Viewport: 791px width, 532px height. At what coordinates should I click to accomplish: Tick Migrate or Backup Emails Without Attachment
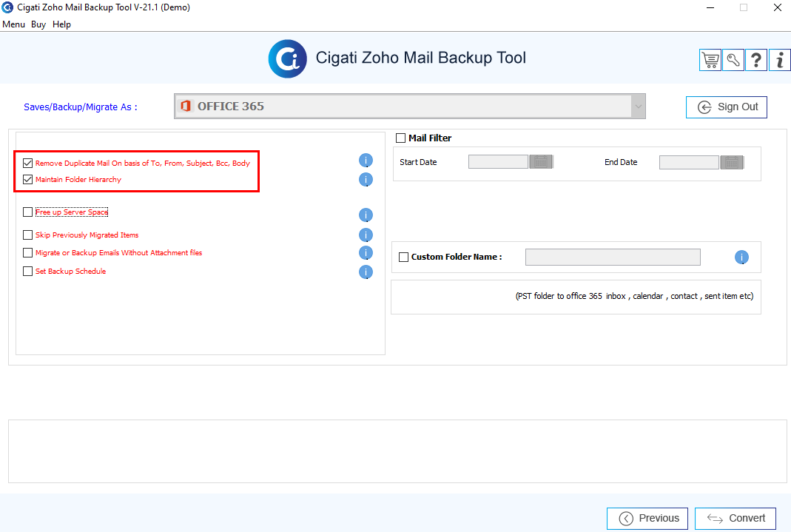point(27,252)
